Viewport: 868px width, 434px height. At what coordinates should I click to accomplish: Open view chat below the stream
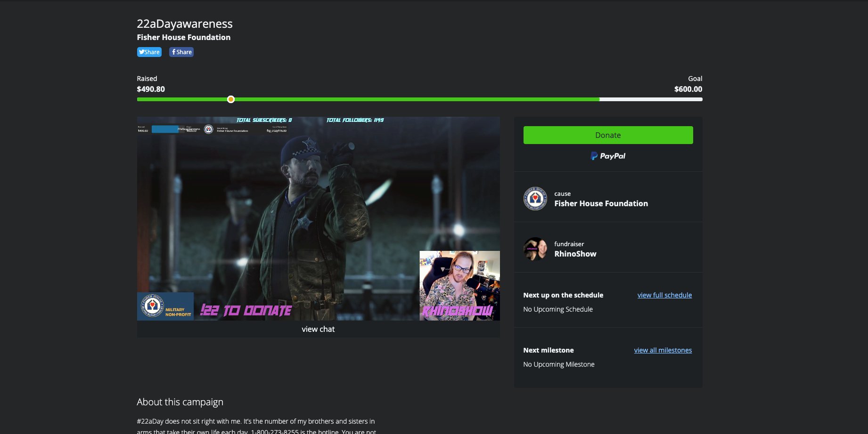318,330
